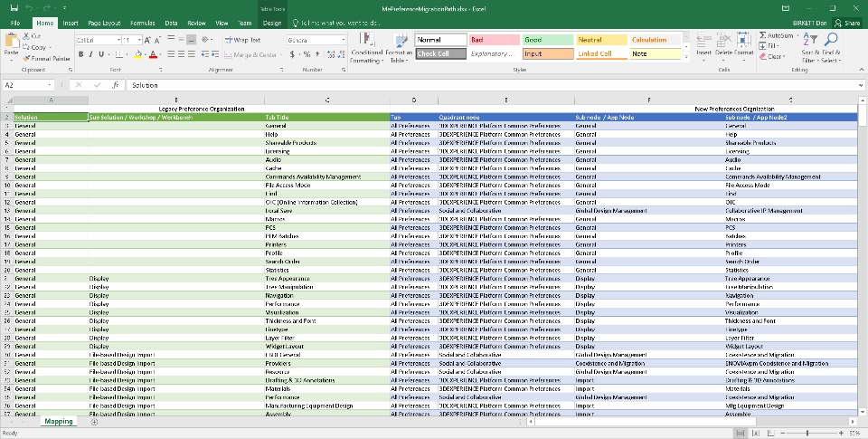Apply the Good cell style
This screenshot has height=439, width=868.
pos(547,40)
